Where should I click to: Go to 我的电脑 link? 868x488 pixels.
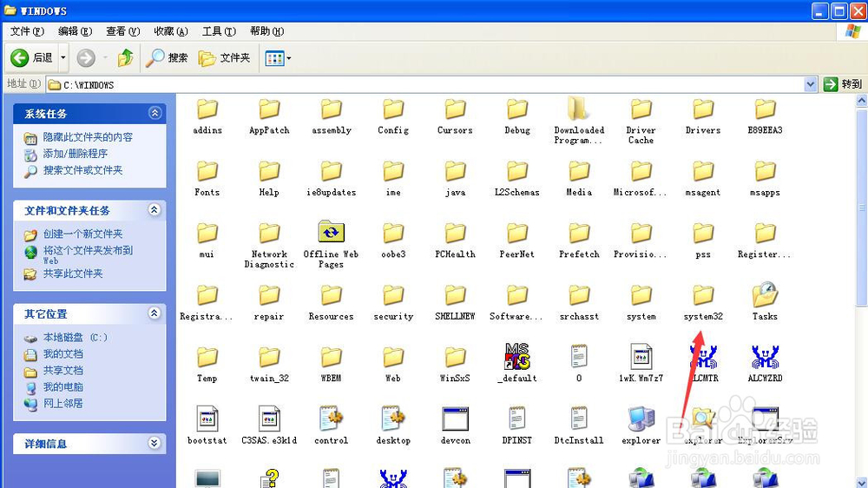(62, 387)
